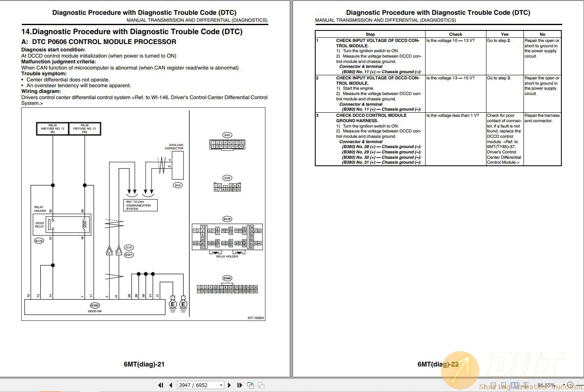The image size is (584, 392).
Task: Select continuous page layout icon
Action: coord(503,385)
